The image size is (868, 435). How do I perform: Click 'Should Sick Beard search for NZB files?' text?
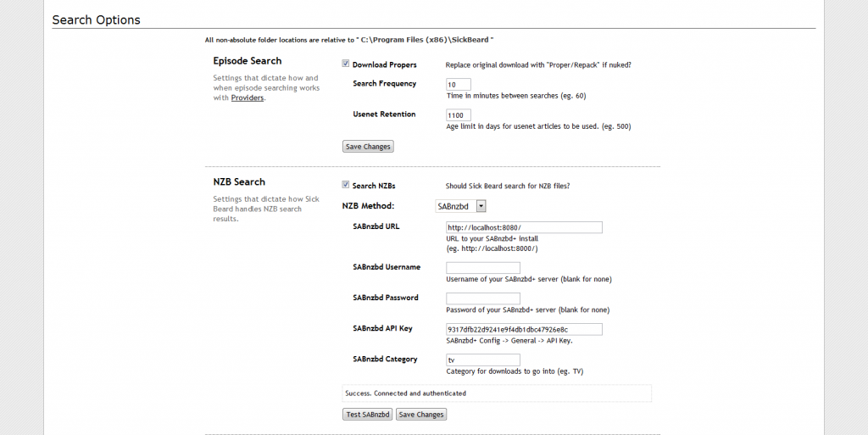coord(508,186)
